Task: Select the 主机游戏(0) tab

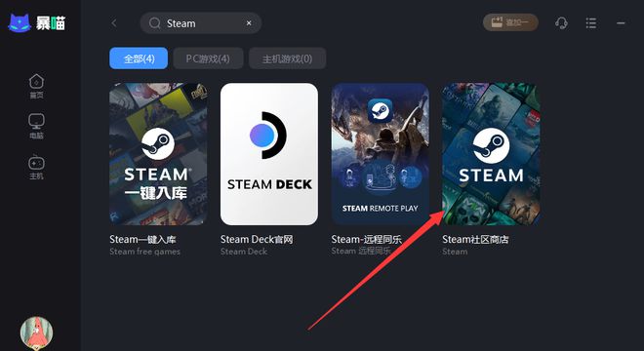Action: (288, 58)
